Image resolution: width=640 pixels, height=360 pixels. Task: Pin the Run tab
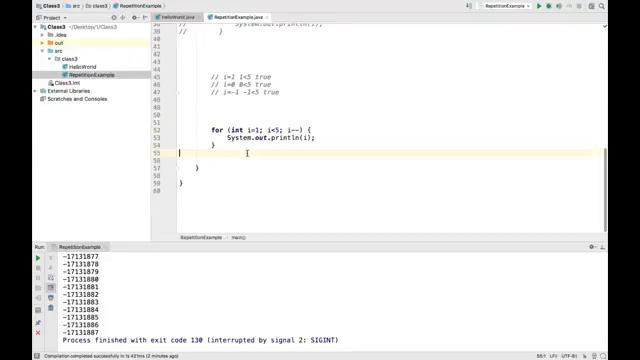[x=38, y=323]
